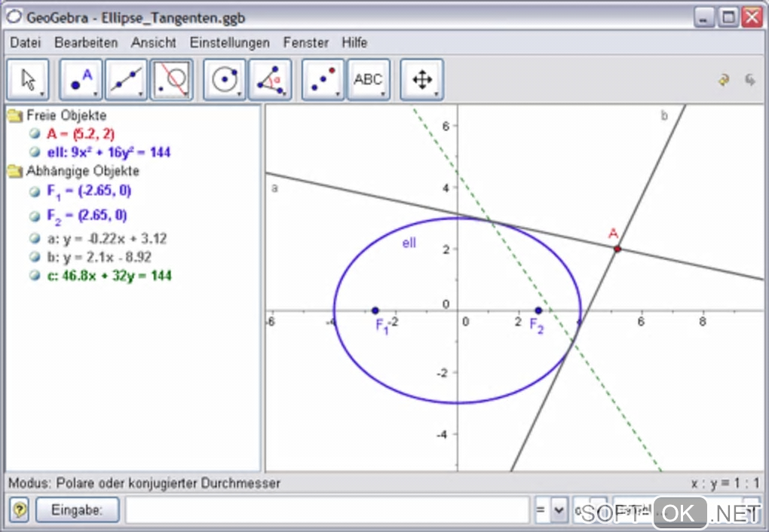769x532 pixels.
Task: Toggle visibility bullet for polar line c
Action: (x=35, y=275)
